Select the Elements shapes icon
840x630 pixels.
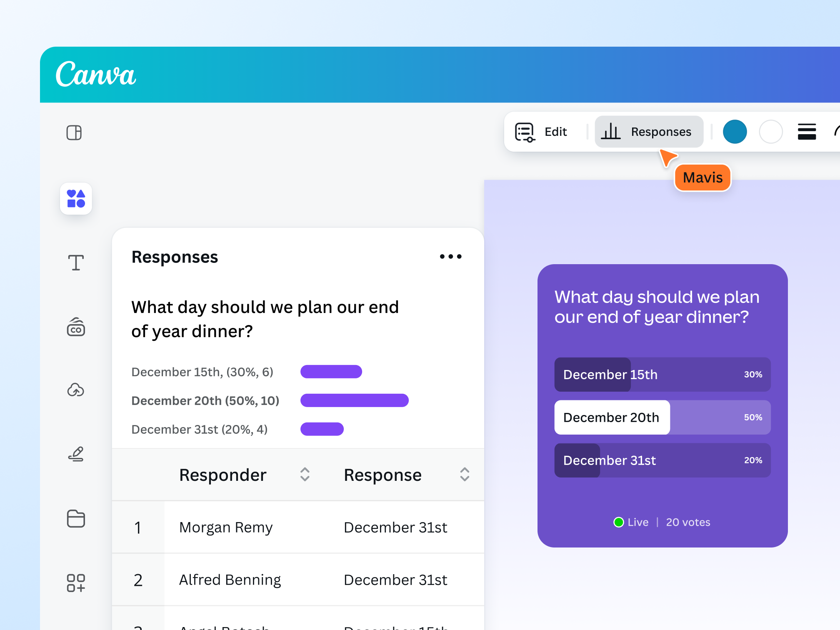(76, 199)
